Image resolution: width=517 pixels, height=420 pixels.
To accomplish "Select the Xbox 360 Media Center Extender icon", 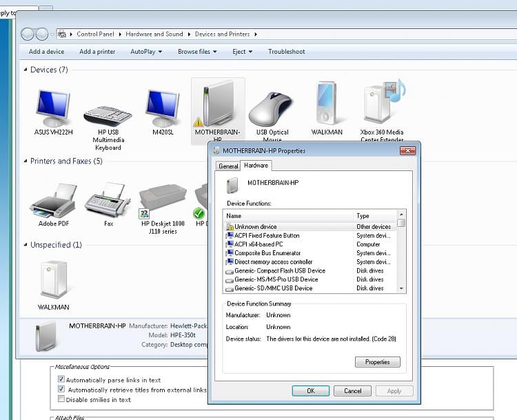I will pos(384,101).
